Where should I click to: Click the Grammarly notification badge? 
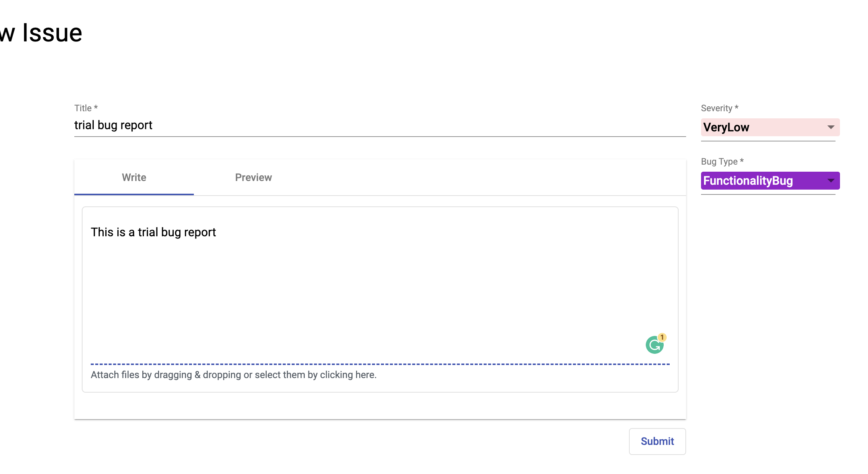(662, 337)
